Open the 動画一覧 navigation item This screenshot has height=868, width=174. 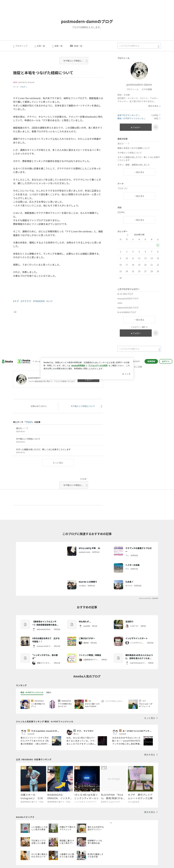(76, 46)
